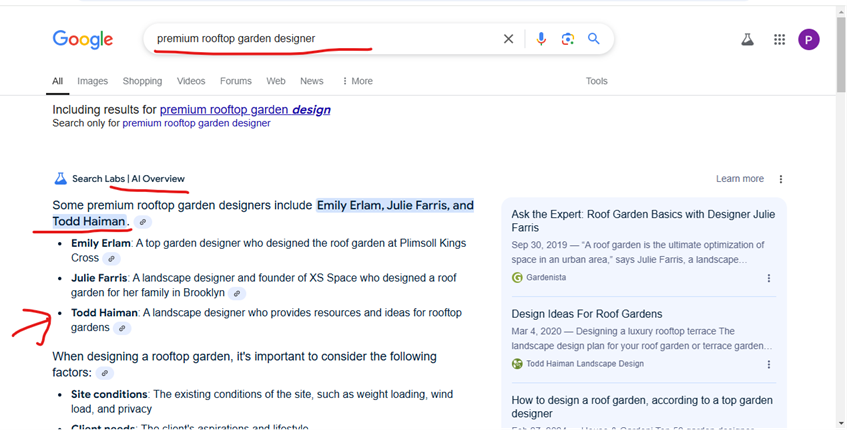
Task: Switch to the Shopping tab
Action: click(142, 81)
